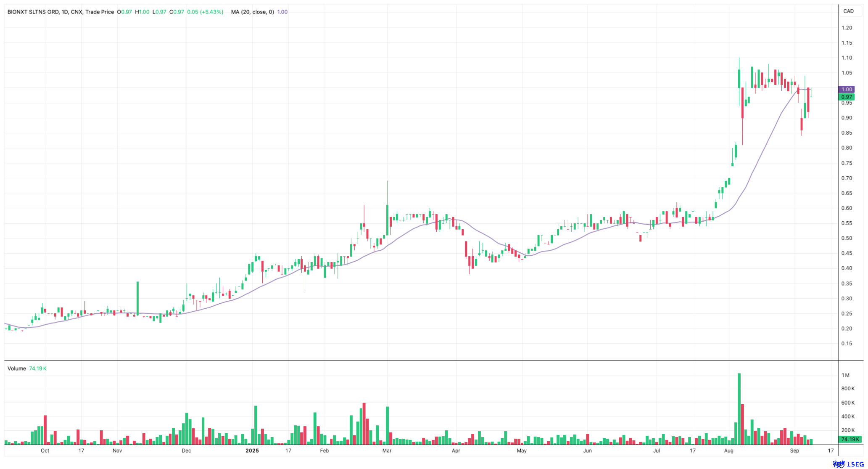Image resolution: width=868 pixels, height=469 pixels.
Task: Click the Mar label on the time axis
Action: click(387, 450)
